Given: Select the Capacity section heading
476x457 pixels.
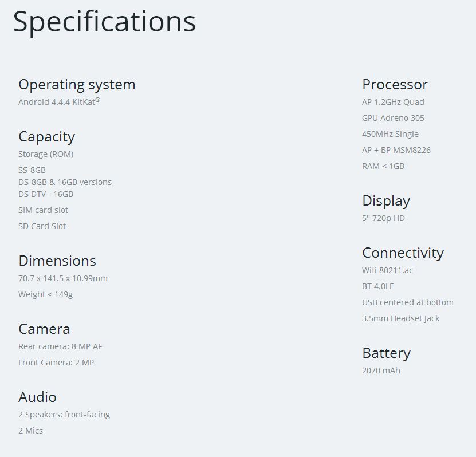Looking at the screenshot, I should pyautogui.click(x=46, y=136).
